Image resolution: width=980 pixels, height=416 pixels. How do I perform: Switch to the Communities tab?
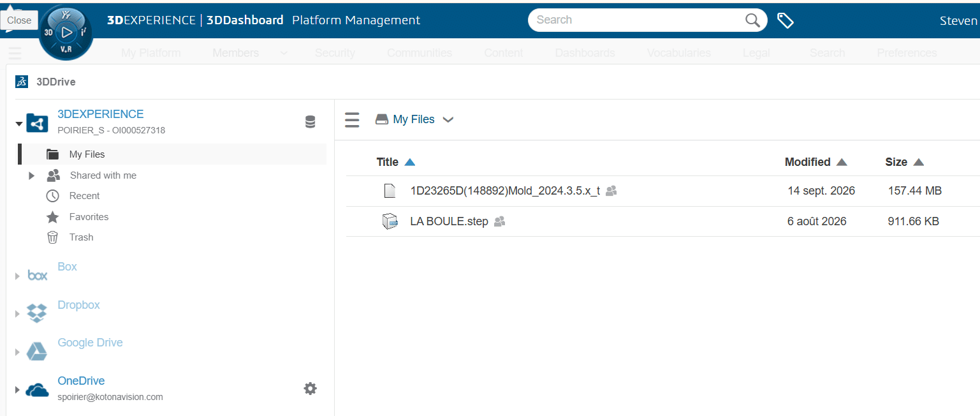click(x=420, y=53)
